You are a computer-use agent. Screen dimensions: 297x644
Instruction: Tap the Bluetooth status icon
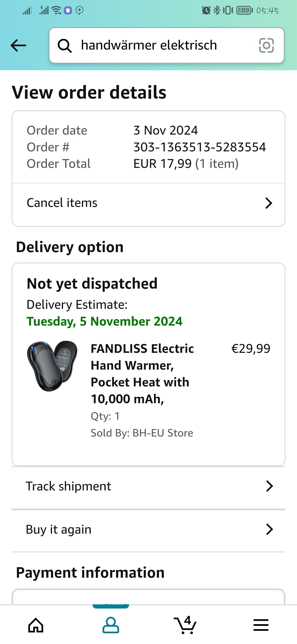click(217, 10)
